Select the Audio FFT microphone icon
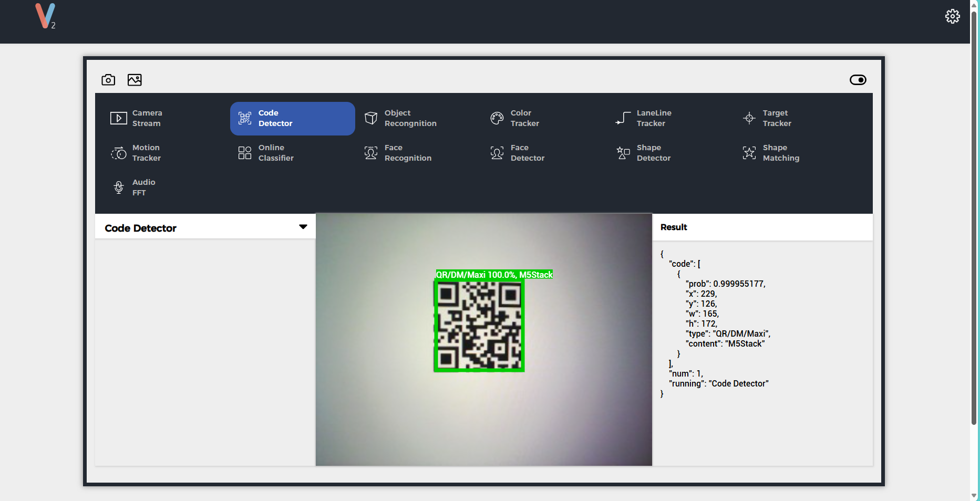The width and height of the screenshot is (980, 501). click(x=119, y=187)
